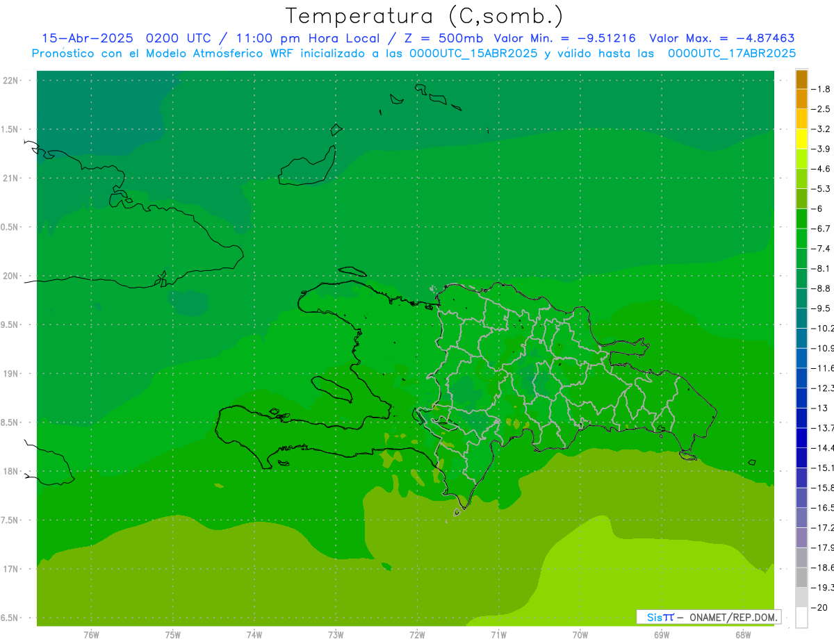Click the "74W" longitude axis label
Screen dimensions: 834x644
[x=254, y=635]
